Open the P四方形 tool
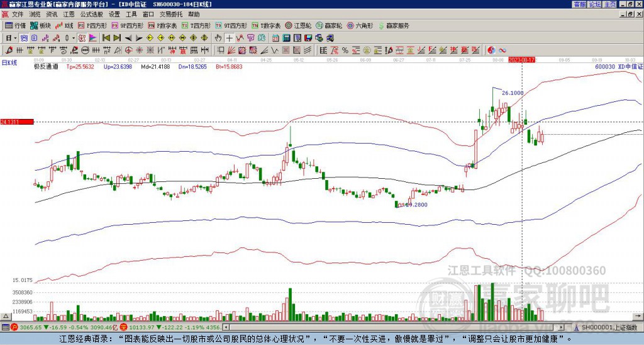 pos(92,25)
